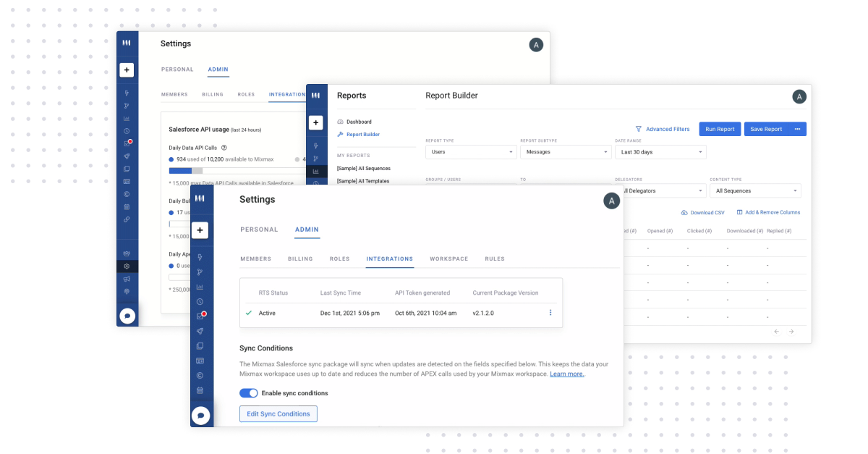The width and height of the screenshot is (868, 454).
Task: Toggle Enable sync conditions switch
Action: click(x=249, y=393)
